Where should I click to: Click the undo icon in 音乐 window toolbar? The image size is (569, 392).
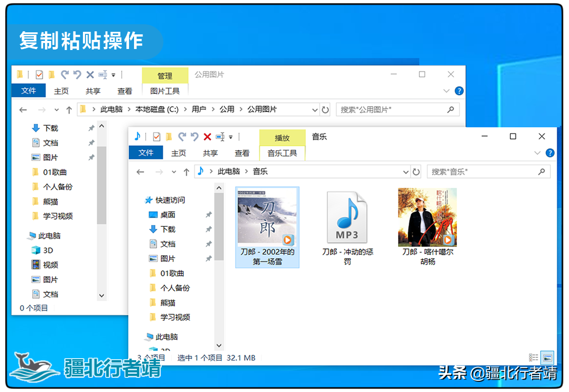click(x=195, y=136)
